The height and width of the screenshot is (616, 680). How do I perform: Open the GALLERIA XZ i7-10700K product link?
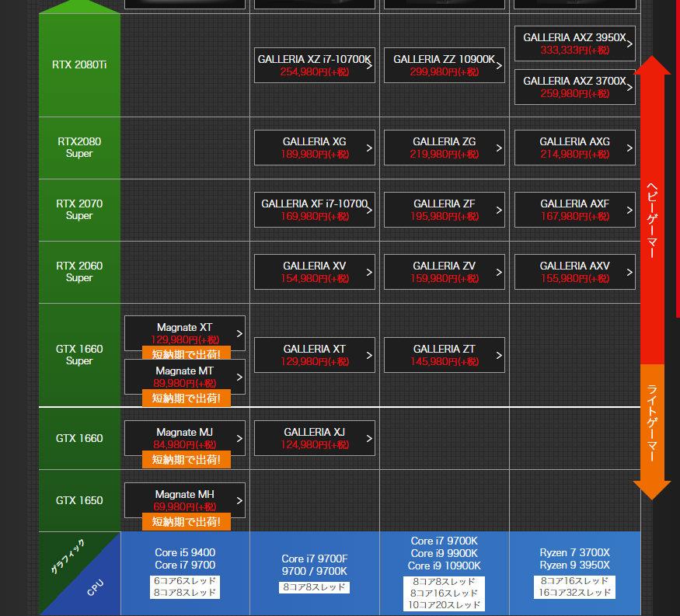pos(315,65)
